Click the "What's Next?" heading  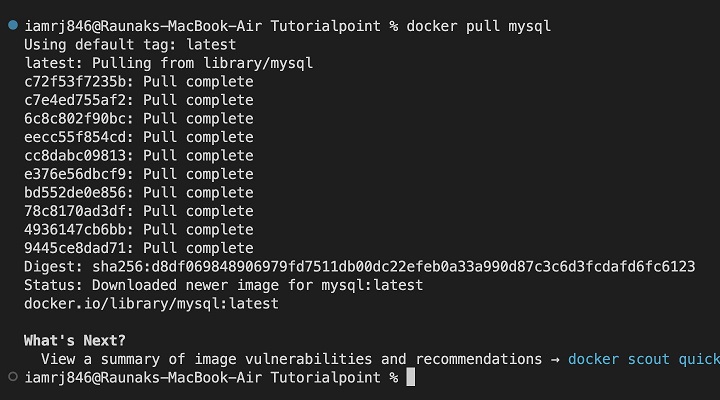pyautogui.click(x=75, y=341)
